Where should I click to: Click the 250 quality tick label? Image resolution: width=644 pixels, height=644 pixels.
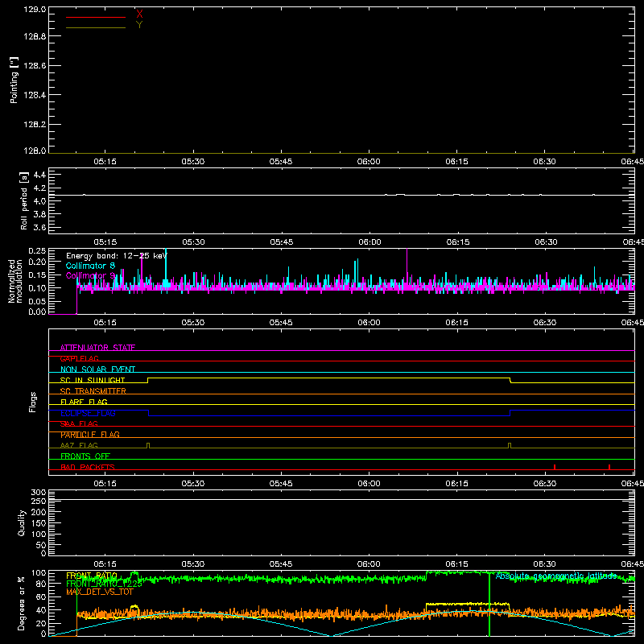click(38, 502)
